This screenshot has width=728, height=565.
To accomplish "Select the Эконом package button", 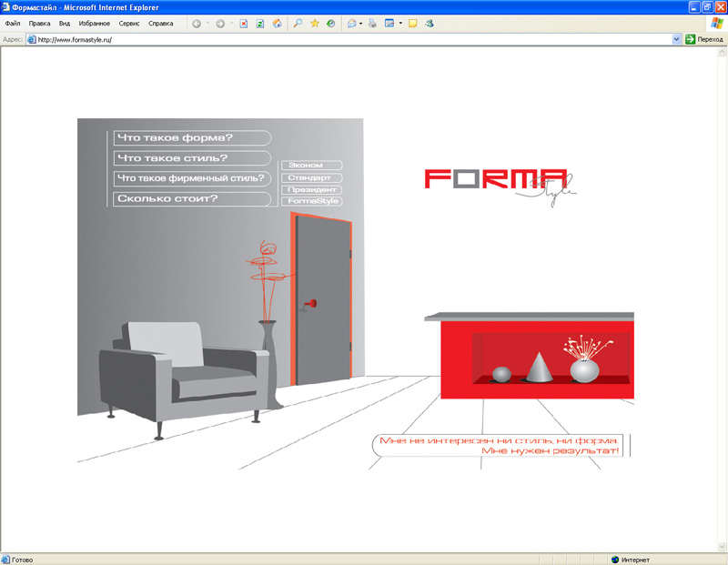I will 312,166.
